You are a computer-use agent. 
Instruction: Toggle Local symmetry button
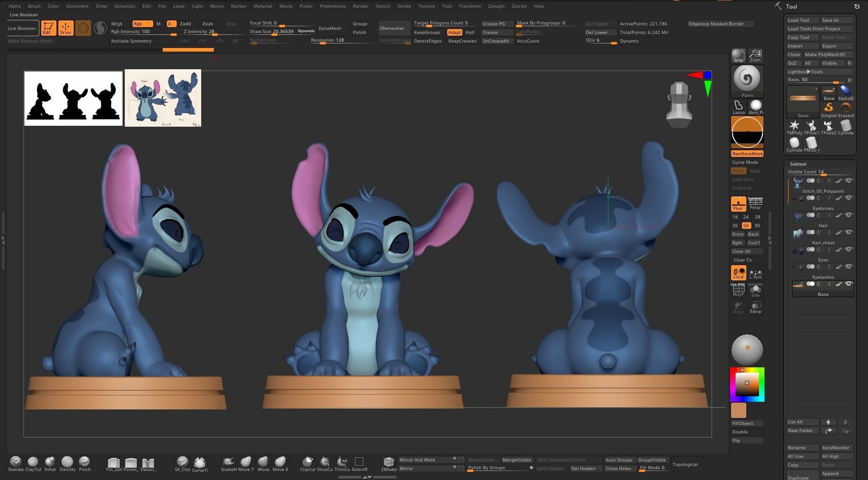click(738, 273)
